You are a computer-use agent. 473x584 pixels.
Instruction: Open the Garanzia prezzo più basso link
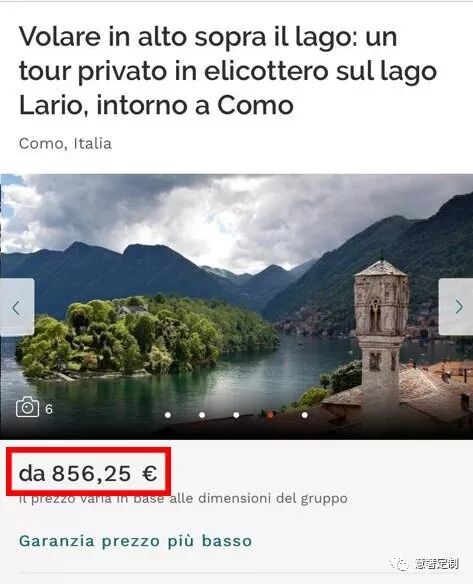(136, 541)
